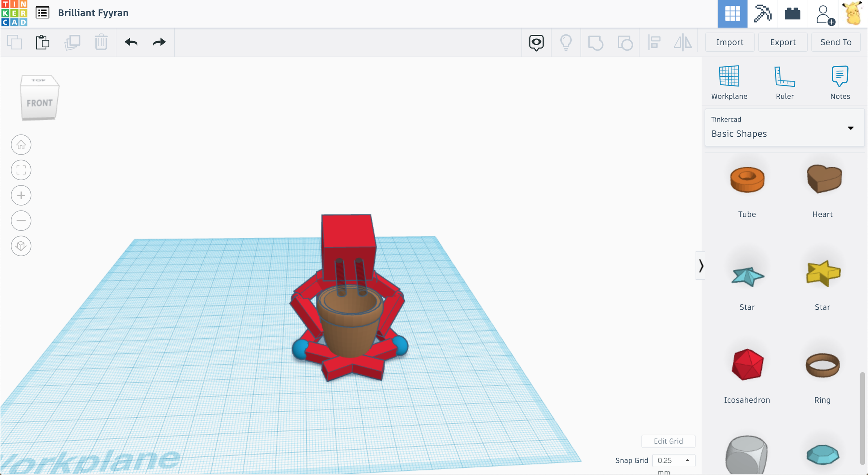The height and width of the screenshot is (475, 868).
Task: Toggle the scene lighting view
Action: [x=566, y=42]
